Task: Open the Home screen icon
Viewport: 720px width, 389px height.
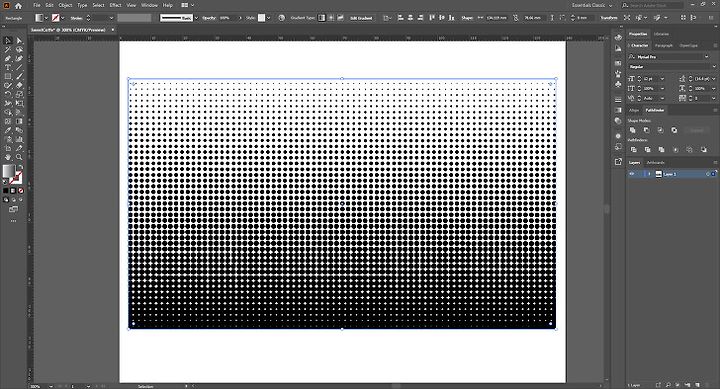Action: point(18,6)
